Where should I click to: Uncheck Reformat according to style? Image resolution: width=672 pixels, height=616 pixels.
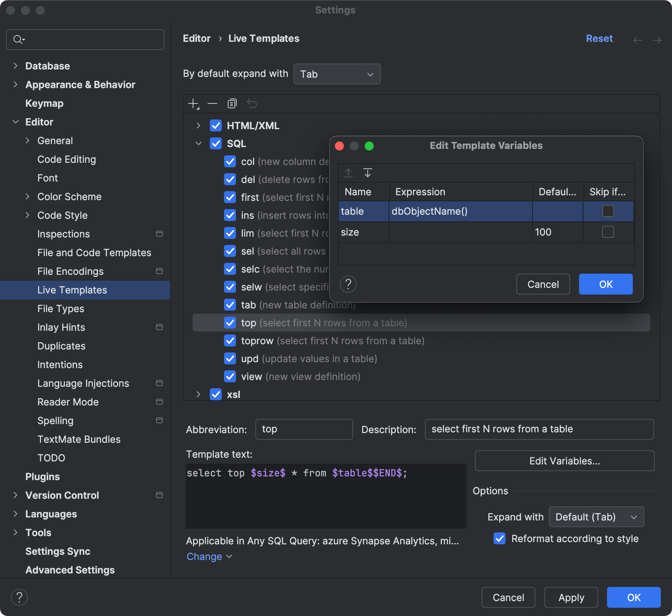click(x=499, y=538)
